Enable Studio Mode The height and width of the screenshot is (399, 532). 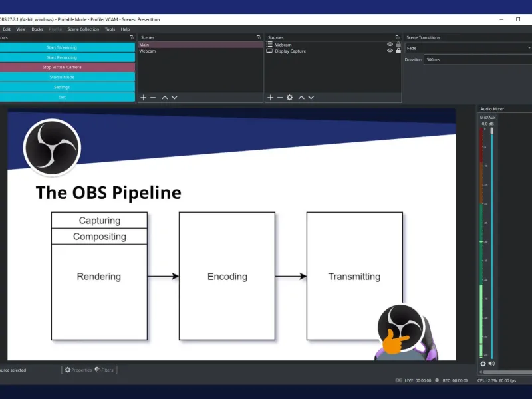pyautogui.click(x=67, y=77)
